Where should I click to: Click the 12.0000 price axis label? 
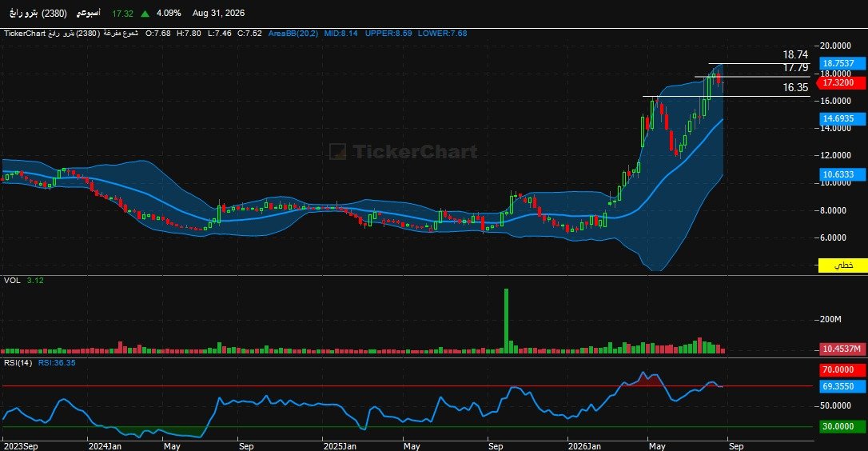[835, 155]
